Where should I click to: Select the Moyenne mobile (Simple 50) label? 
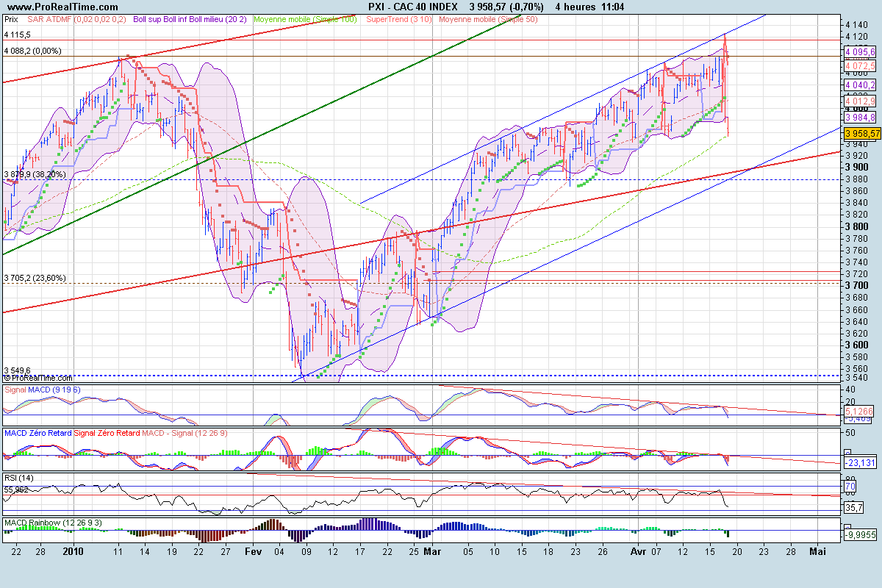[488, 18]
